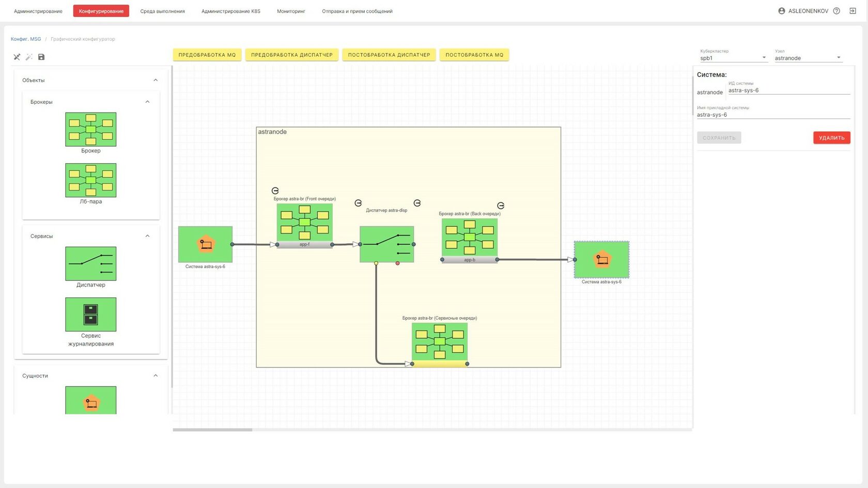Viewport: 868px width, 488px height.
Task: Click the Графический конфигуратор breadcrumb text
Action: pos(83,39)
